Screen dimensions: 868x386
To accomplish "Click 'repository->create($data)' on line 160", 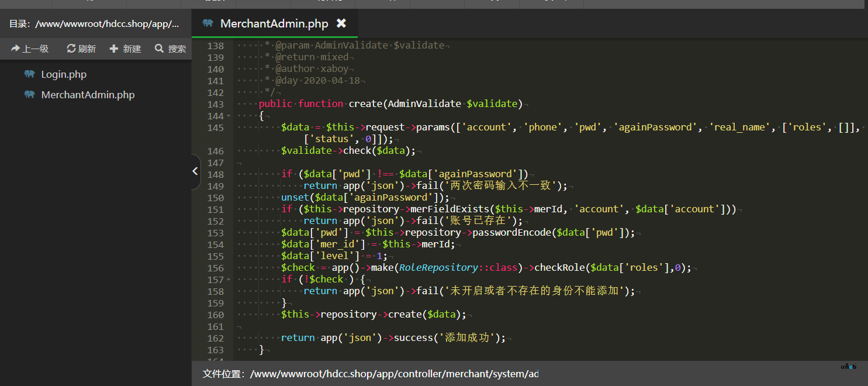I will pyautogui.click(x=390, y=315).
